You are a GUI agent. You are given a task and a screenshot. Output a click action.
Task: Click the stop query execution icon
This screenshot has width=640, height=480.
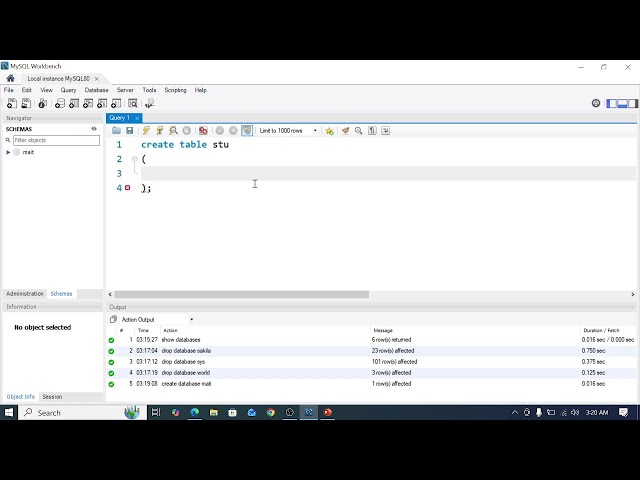click(x=187, y=131)
